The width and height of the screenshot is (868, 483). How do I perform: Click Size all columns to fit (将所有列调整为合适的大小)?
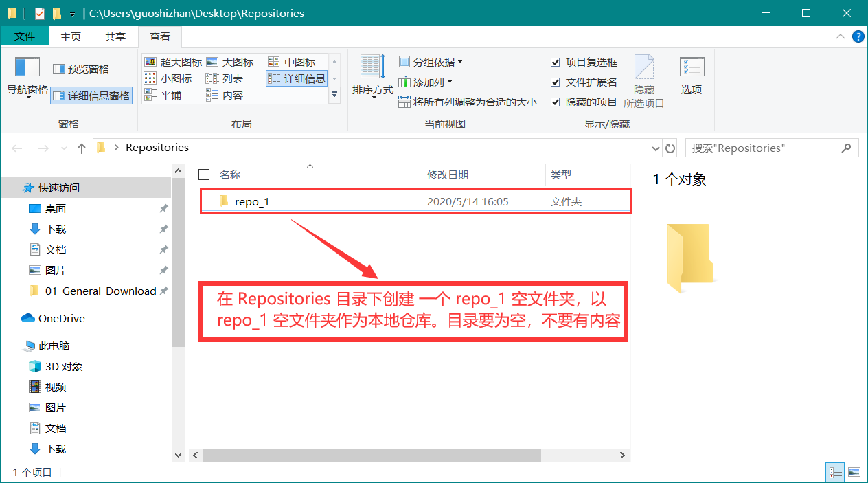468,102
